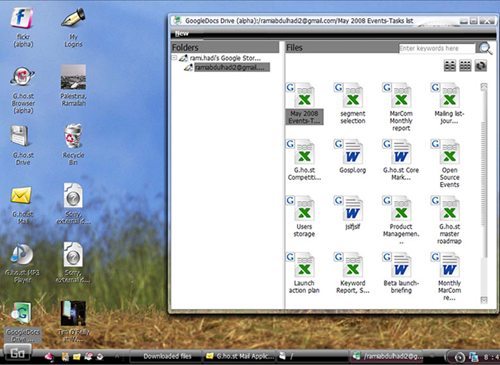Launch G.ho.st MP3 Player
500x365 pixels.
point(22,263)
